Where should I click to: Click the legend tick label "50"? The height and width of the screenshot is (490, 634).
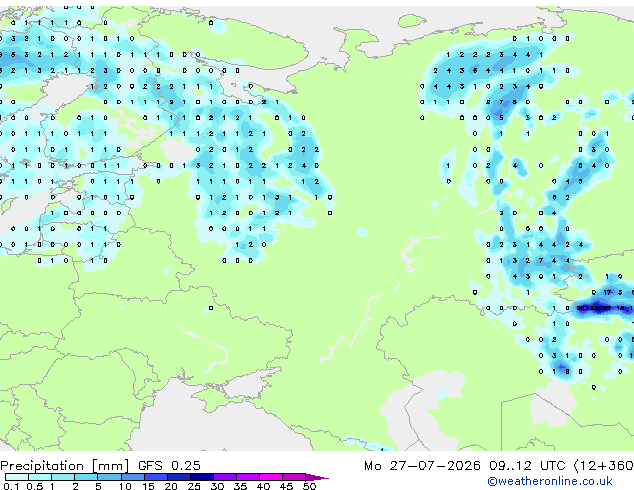point(309,486)
